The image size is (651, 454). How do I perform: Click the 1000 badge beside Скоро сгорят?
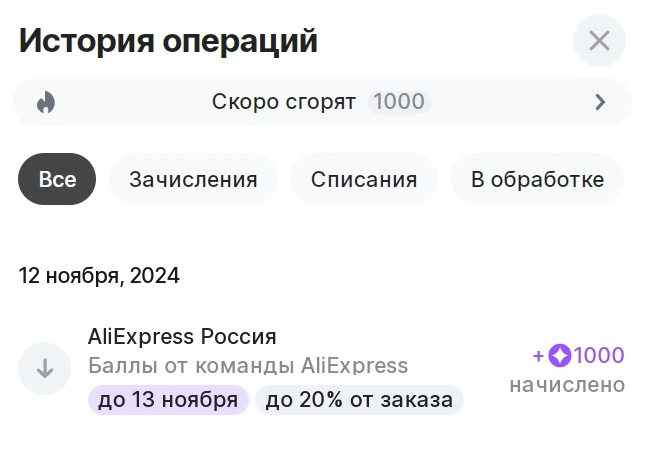(399, 102)
